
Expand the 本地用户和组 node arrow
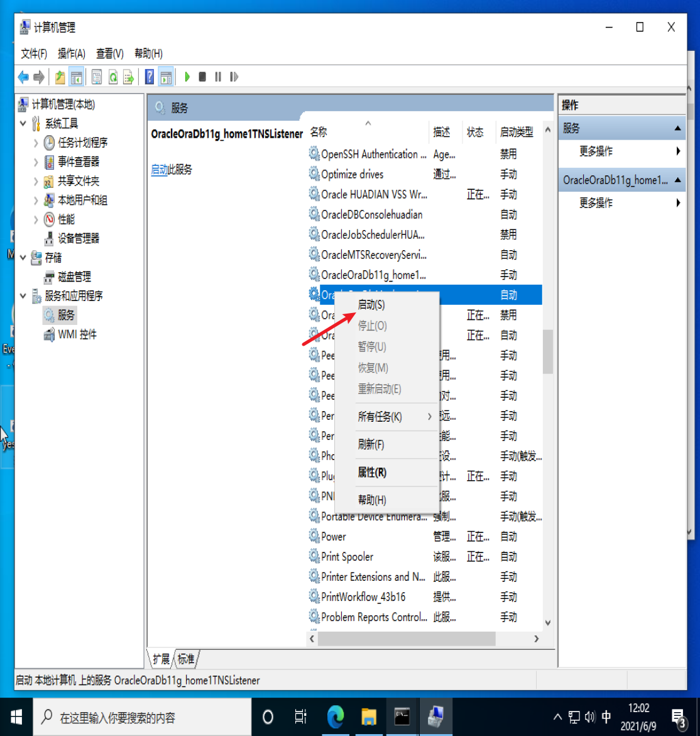click(x=36, y=201)
